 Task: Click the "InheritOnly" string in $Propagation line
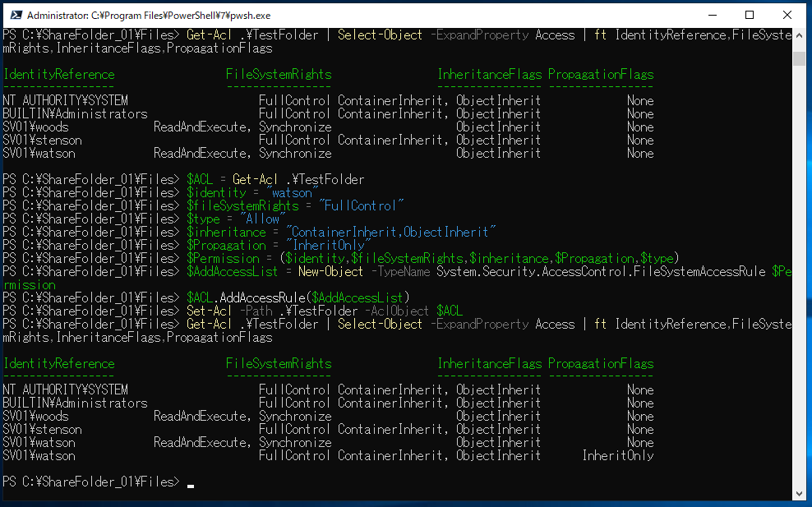[329, 246]
